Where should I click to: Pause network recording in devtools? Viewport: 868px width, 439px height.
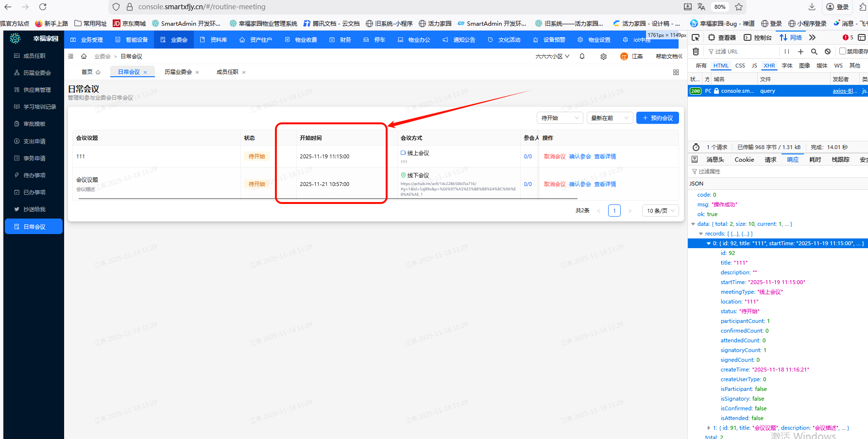pyautogui.click(x=786, y=51)
